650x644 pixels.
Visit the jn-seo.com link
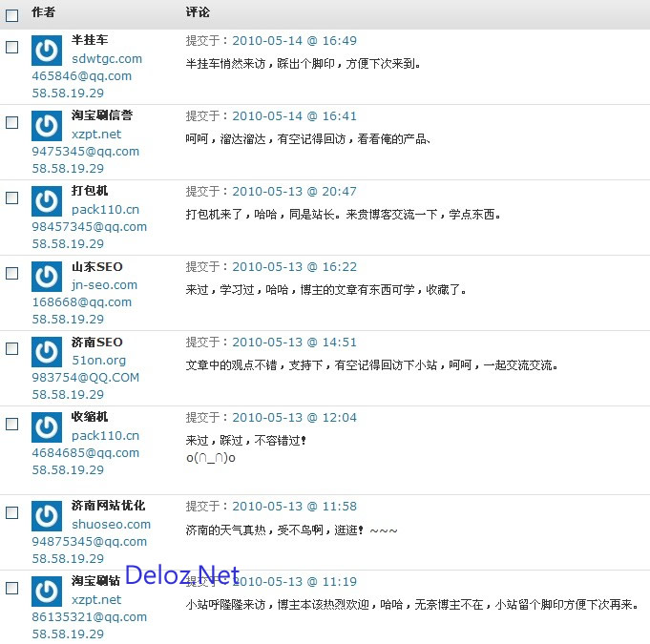(104, 285)
